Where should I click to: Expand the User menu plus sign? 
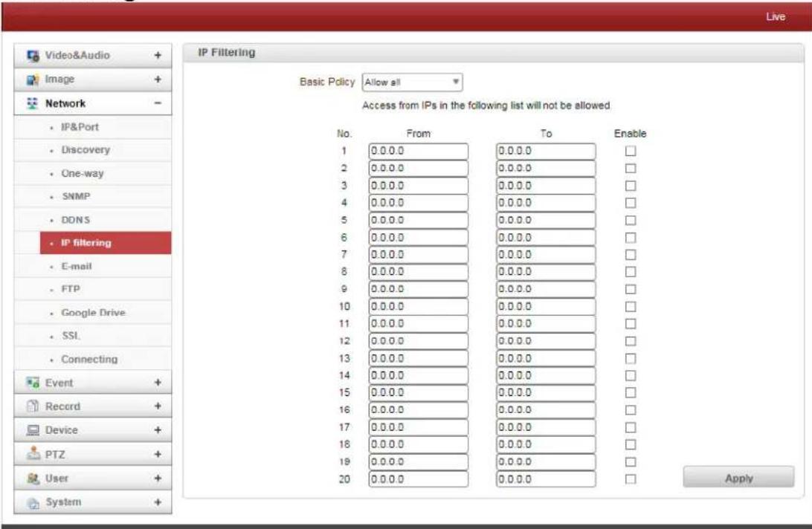coord(158,478)
